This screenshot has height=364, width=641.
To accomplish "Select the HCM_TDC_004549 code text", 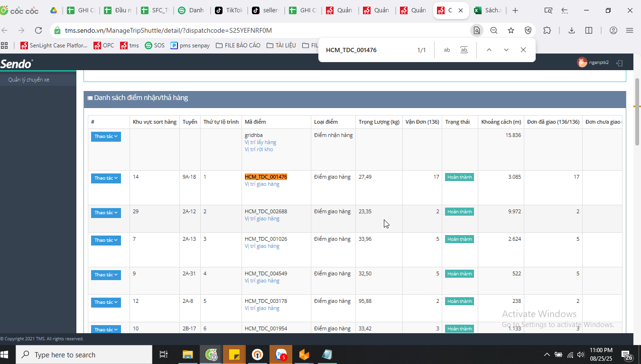I will tap(266, 273).
